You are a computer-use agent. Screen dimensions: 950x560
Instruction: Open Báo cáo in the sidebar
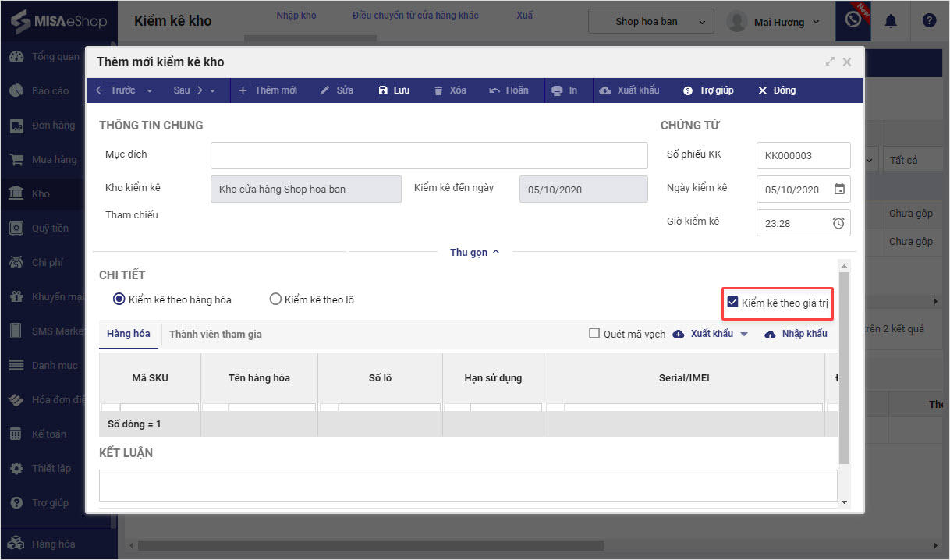[x=50, y=90]
